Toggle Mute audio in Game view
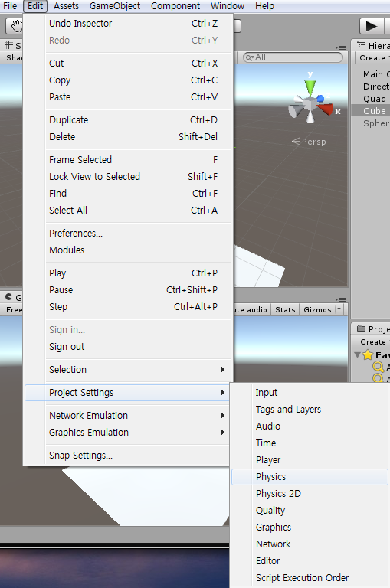 [x=250, y=310]
